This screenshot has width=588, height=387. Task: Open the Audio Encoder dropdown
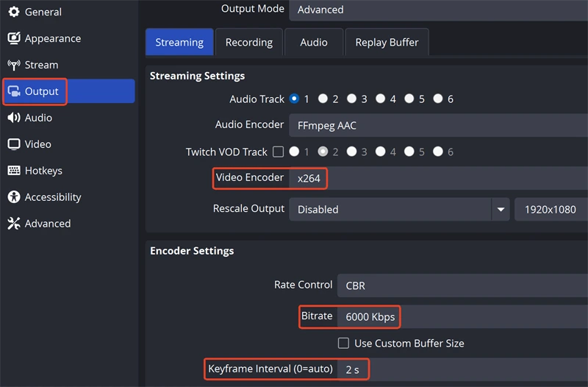tap(438, 125)
